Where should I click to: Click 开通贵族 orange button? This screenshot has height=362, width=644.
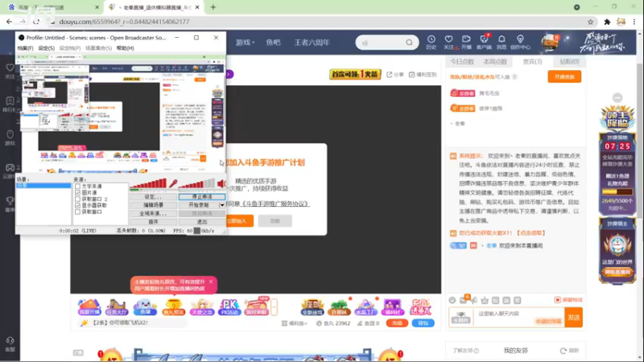(x=564, y=76)
